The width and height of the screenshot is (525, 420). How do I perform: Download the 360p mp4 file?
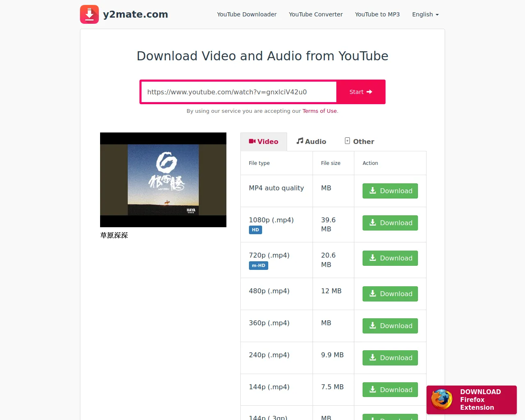pyautogui.click(x=390, y=326)
